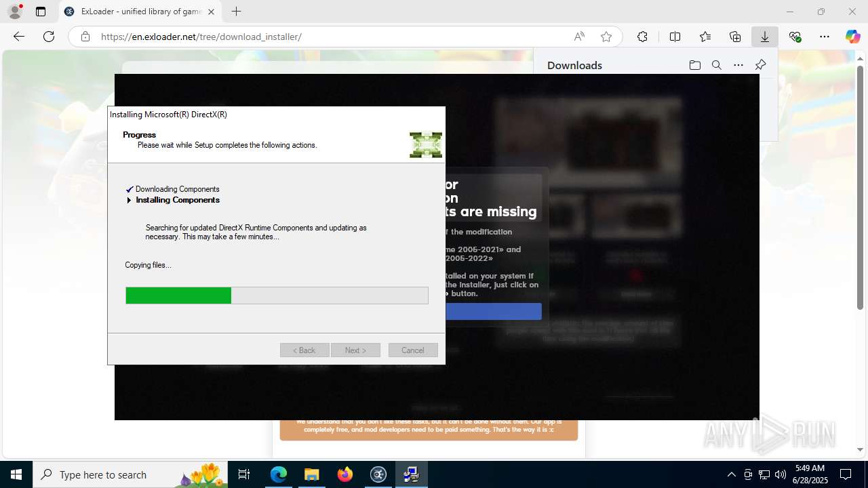Viewport: 868px width, 488px height.
Task: Open network settings from the tray
Action: 764,474
